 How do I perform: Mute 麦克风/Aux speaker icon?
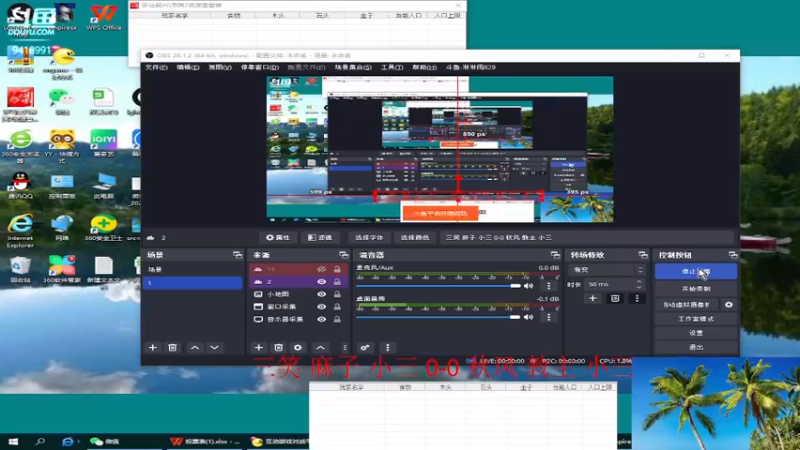(x=529, y=286)
